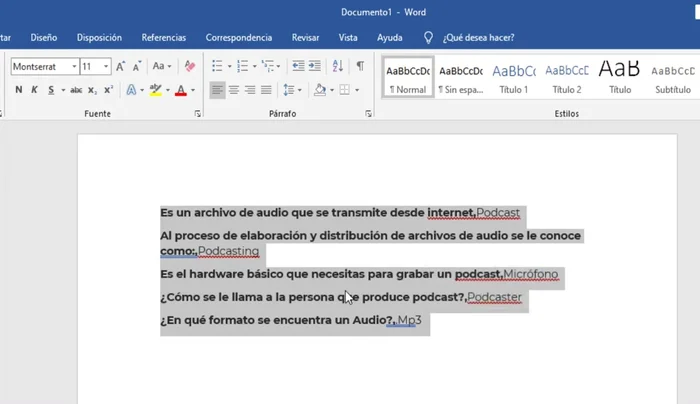The height and width of the screenshot is (404, 700).
Task: Open Correspondencia tab
Action: (x=239, y=38)
